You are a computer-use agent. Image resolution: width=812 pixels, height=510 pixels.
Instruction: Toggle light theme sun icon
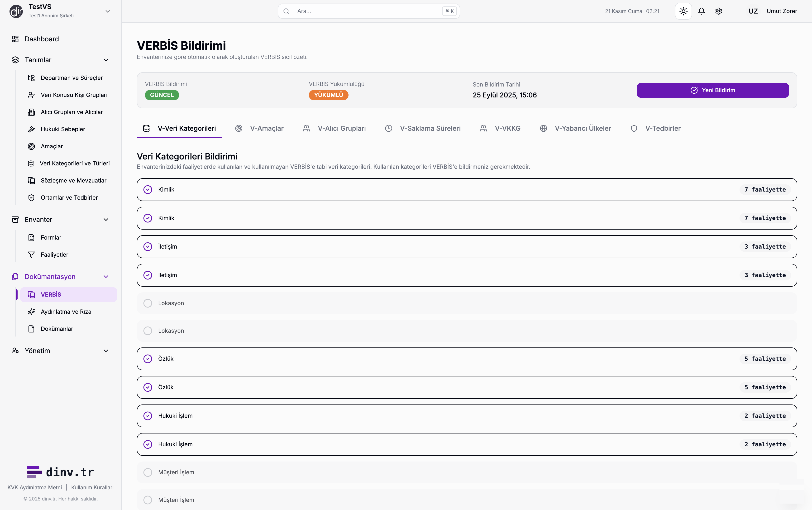click(x=683, y=11)
